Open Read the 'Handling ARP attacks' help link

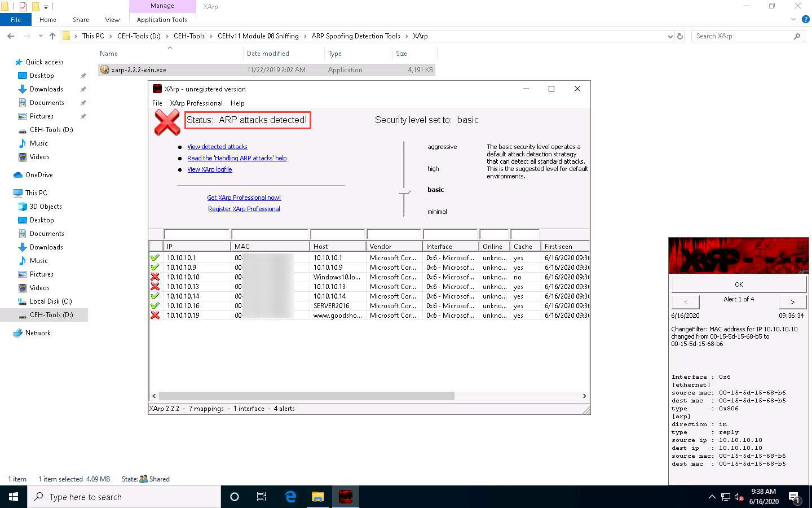237,158
